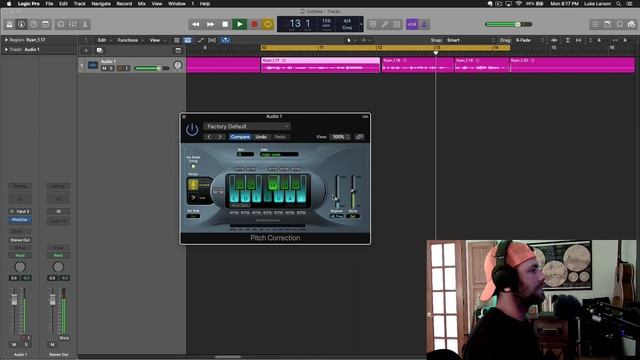Open the Snap Smart dropdown
Image resolution: width=640 pixels, height=360 pixels.
pyautogui.click(x=471, y=40)
